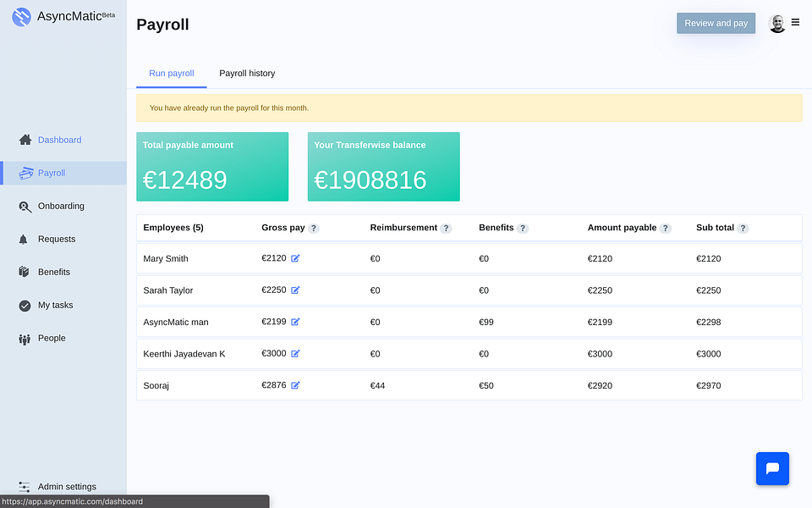The width and height of the screenshot is (812, 508).
Task: Select the Sarah Taylor name
Action: point(167,290)
